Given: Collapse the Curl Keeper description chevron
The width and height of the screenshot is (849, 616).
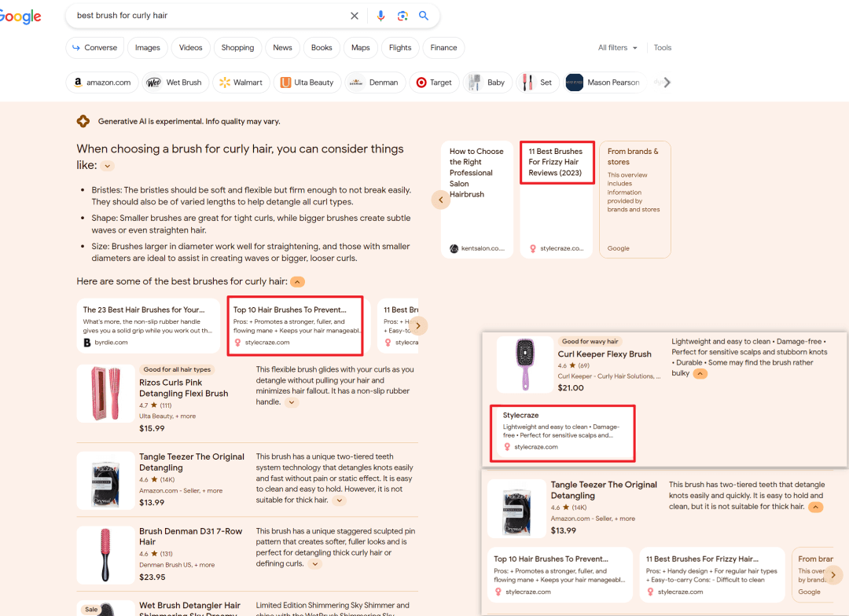Looking at the screenshot, I should pyautogui.click(x=700, y=373).
